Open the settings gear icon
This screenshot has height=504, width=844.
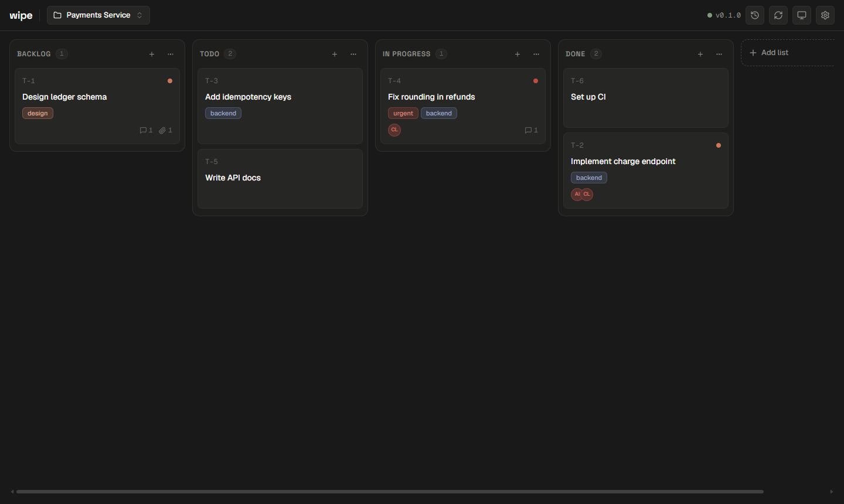[825, 15]
